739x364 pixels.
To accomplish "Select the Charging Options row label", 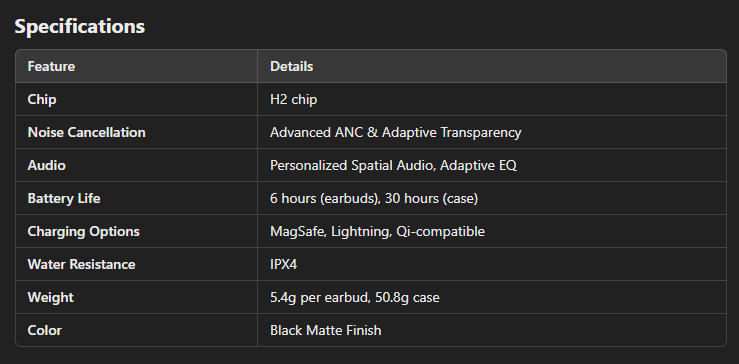I will point(84,232).
